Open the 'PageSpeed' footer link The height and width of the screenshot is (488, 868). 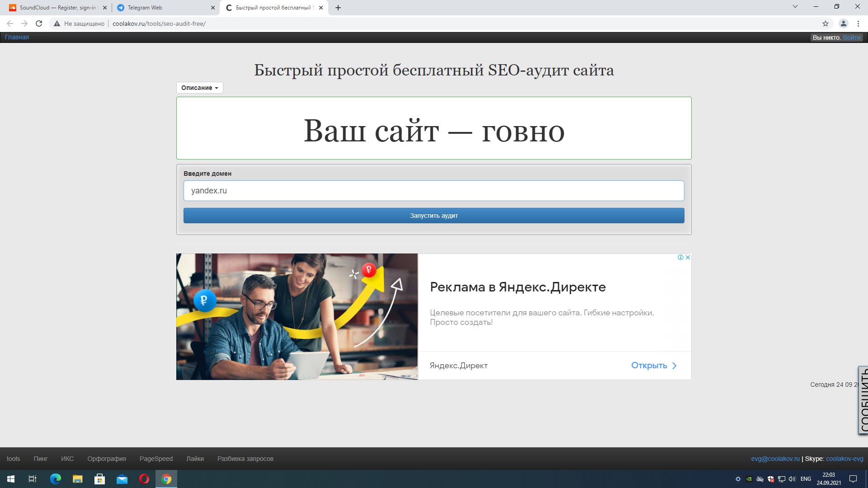156,459
